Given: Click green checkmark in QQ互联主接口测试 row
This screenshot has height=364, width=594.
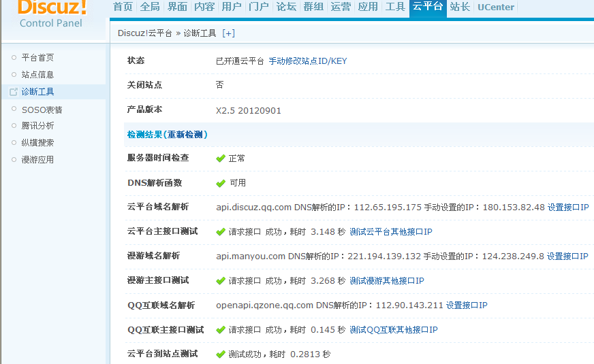Looking at the screenshot, I should pos(221,330).
